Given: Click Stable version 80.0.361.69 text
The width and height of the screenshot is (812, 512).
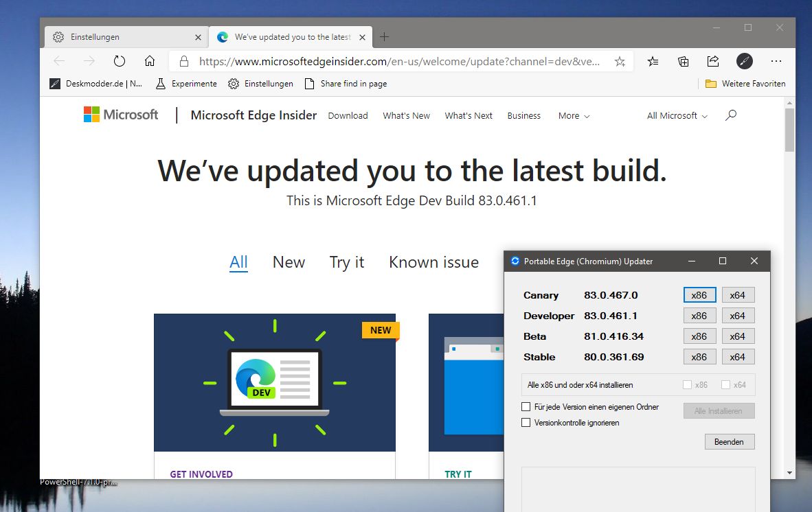Looking at the screenshot, I should pyautogui.click(x=614, y=358).
